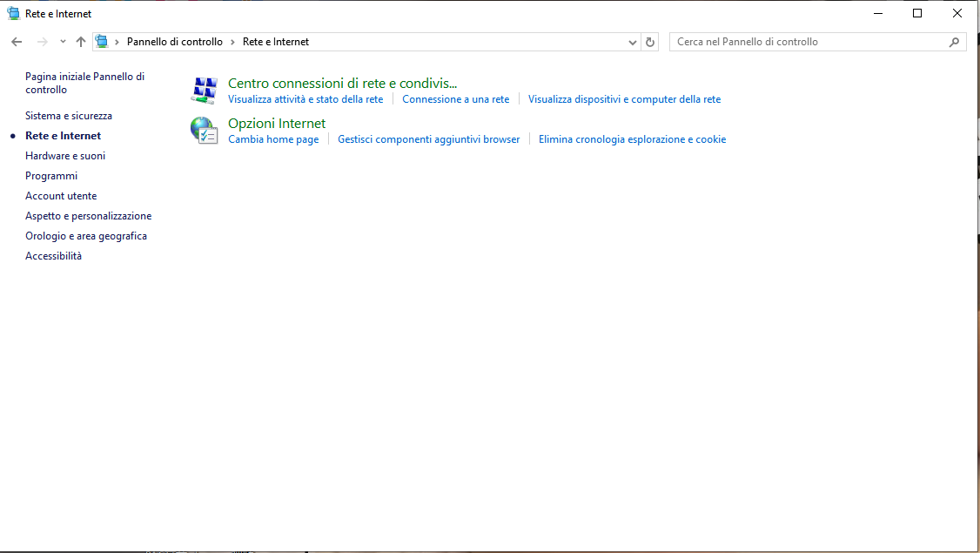Viewport: 980px width, 553px height.
Task: Open Visualizza attività e stato della rete
Action: (x=305, y=98)
